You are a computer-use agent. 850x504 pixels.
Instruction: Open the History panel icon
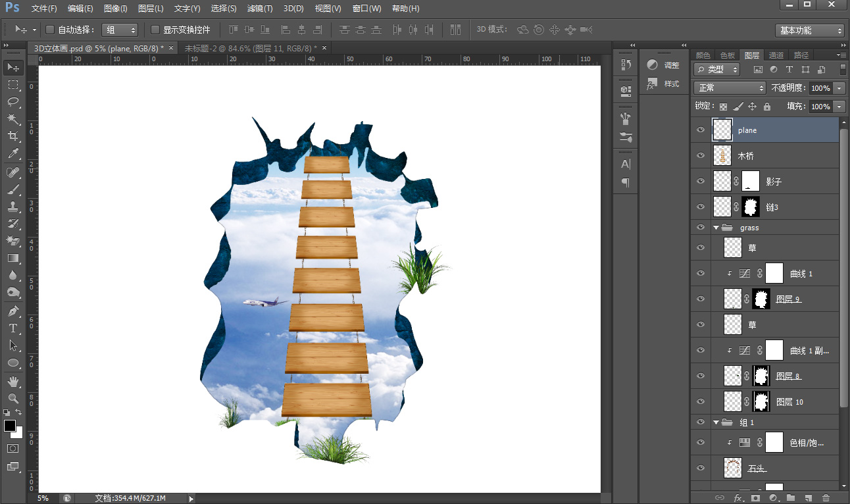tap(626, 64)
